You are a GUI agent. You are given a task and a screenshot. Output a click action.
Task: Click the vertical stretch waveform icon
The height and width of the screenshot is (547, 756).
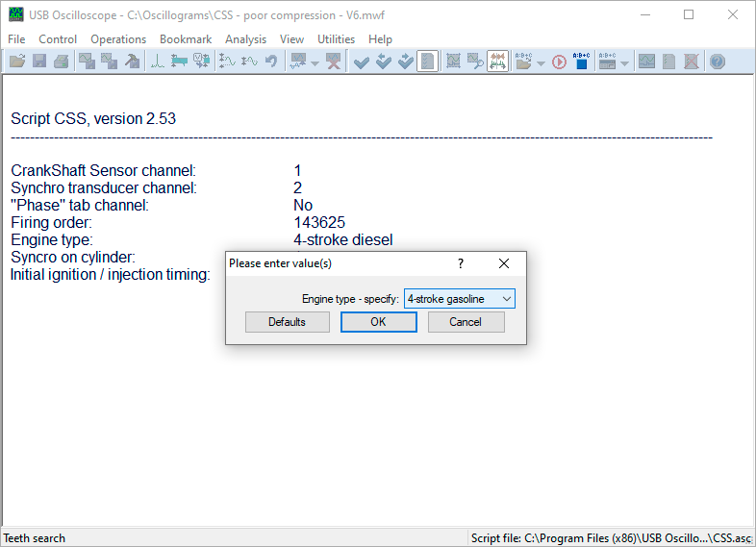[x=227, y=62]
